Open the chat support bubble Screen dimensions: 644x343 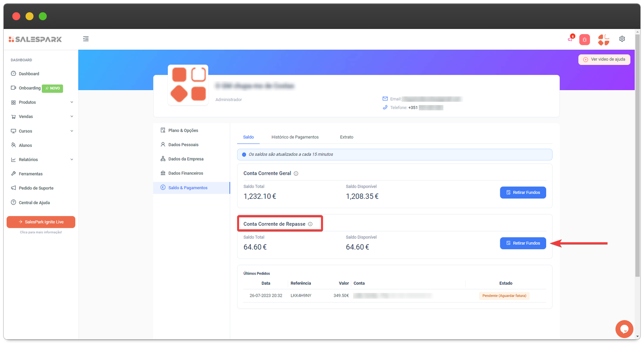[624, 329]
